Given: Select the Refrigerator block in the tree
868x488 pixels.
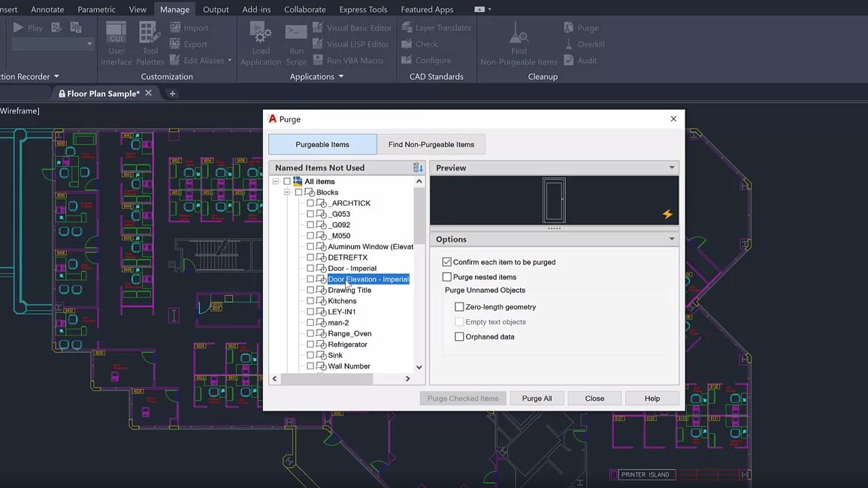Looking at the screenshot, I should pos(347,345).
